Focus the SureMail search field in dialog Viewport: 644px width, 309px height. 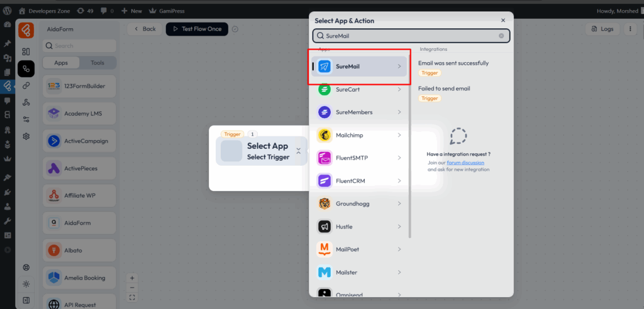click(x=411, y=36)
